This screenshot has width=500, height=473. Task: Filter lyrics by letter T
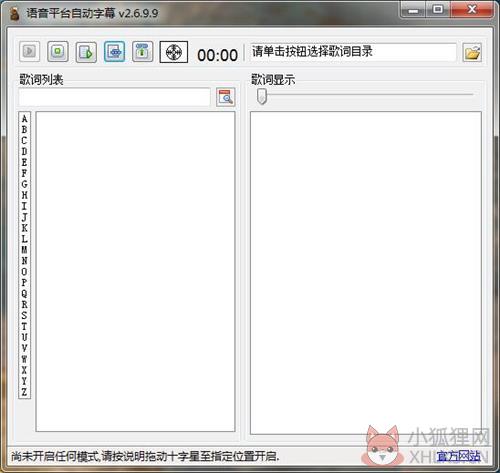point(24,326)
